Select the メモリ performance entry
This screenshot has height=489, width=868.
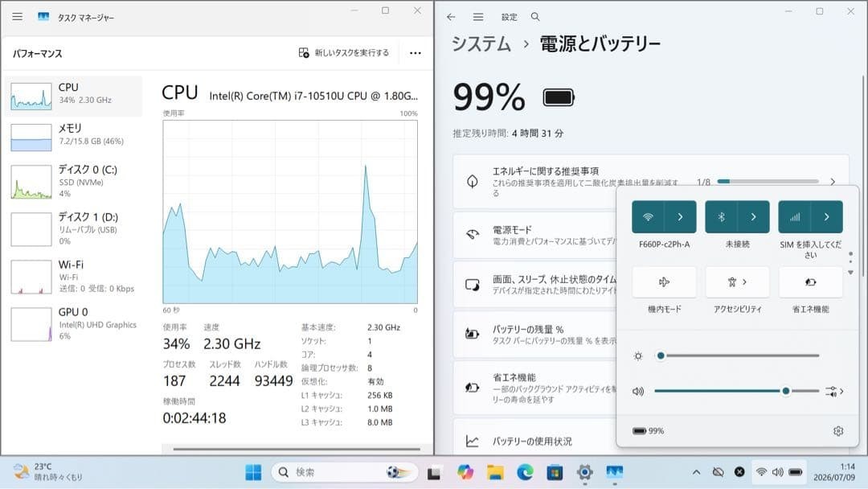pyautogui.click(x=74, y=137)
